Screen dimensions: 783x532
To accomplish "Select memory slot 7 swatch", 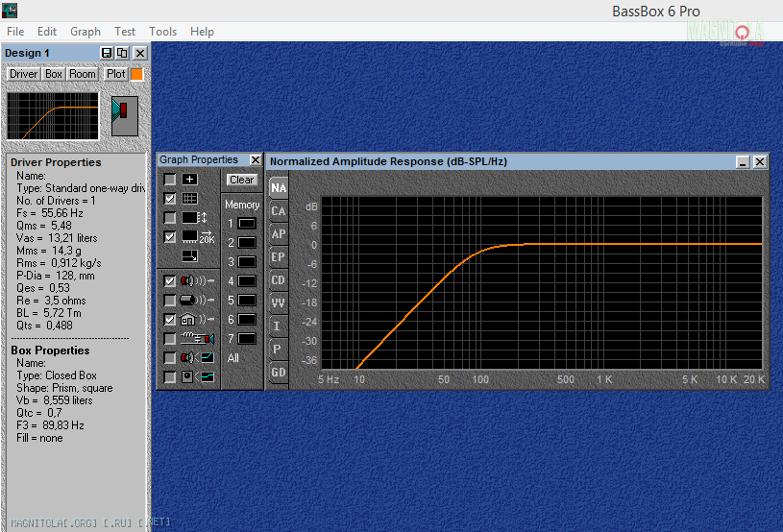I will click(247, 338).
